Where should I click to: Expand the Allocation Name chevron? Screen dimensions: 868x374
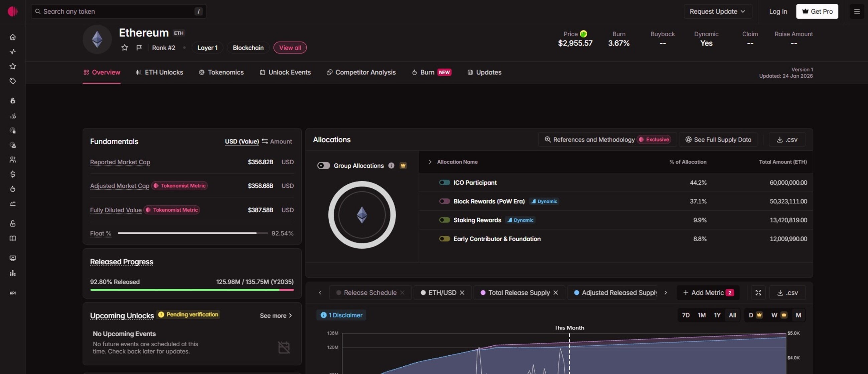click(430, 162)
